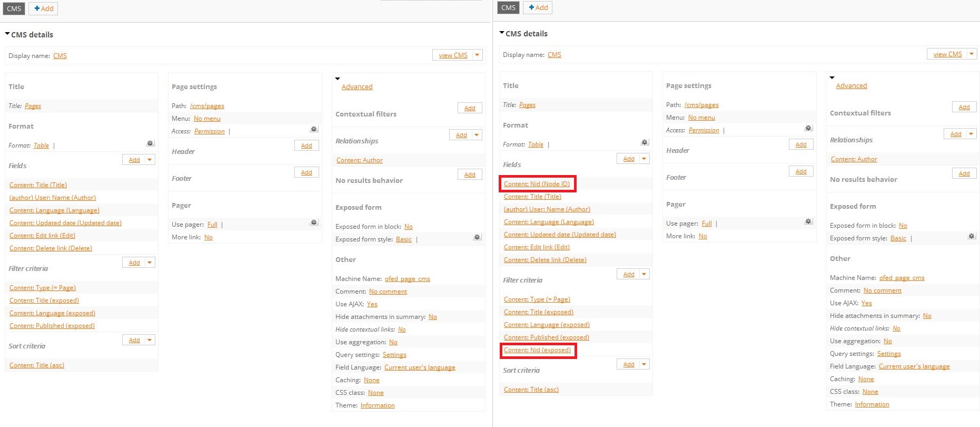Add a contextual filter in left panel

pyautogui.click(x=470, y=108)
